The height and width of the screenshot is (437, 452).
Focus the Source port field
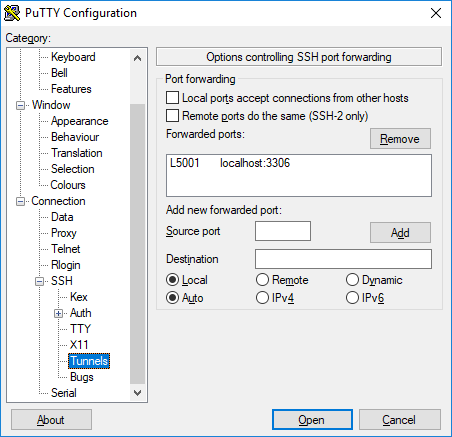tap(283, 231)
